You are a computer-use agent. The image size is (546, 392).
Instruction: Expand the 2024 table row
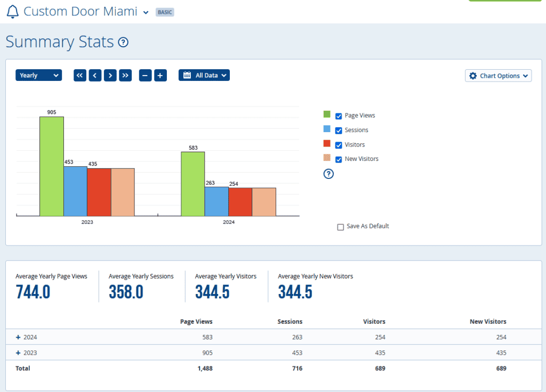[18, 337]
